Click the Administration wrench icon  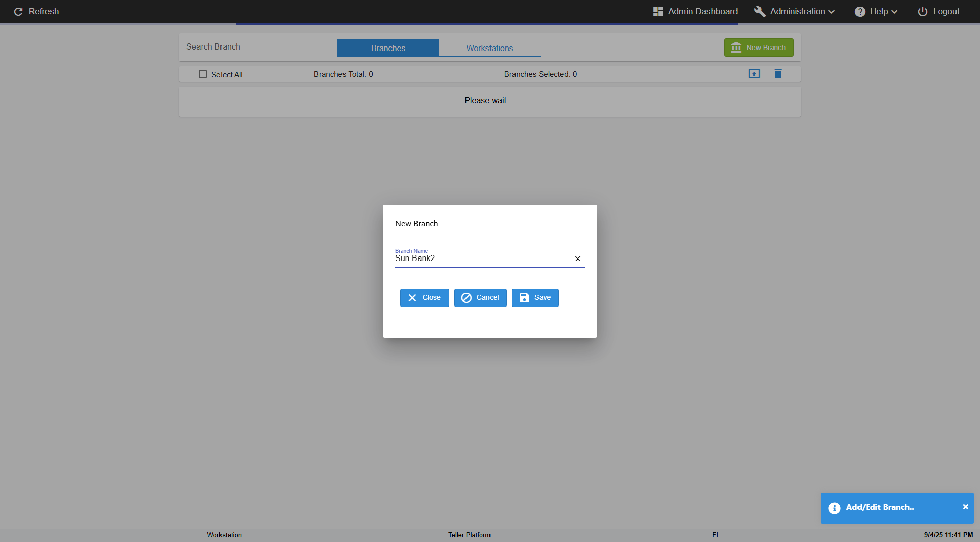759,11
